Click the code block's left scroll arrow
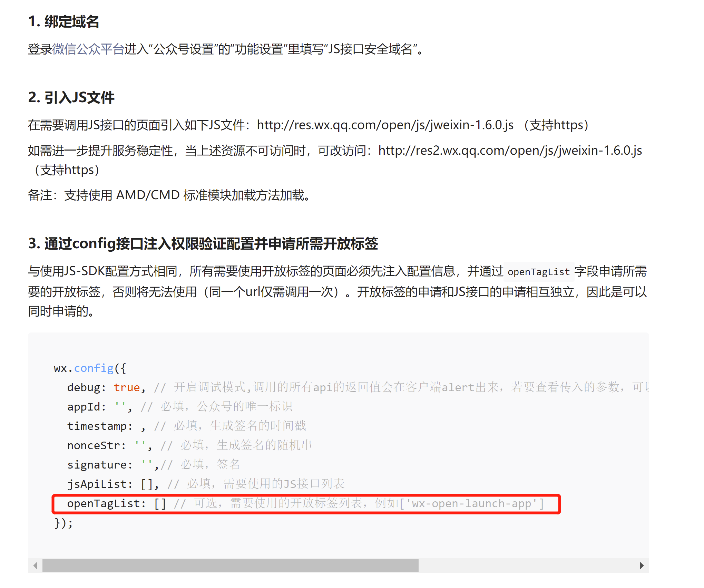The height and width of the screenshot is (588, 704). click(35, 566)
